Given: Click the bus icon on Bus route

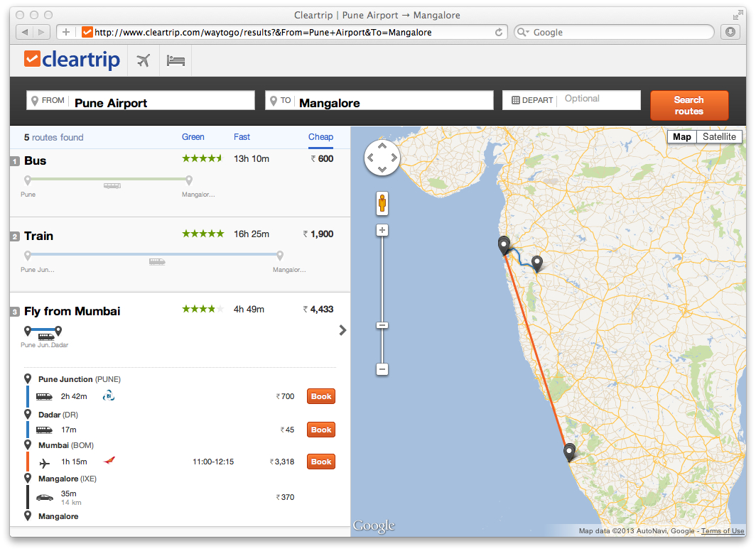Looking at the screenshot, I should [x=112, y=185].
